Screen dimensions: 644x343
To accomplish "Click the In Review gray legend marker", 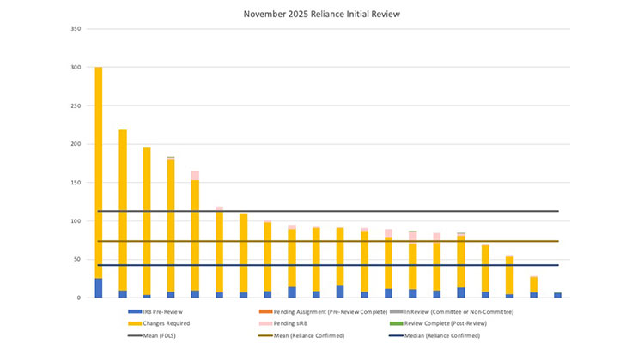I will click(x=398, y=311).
